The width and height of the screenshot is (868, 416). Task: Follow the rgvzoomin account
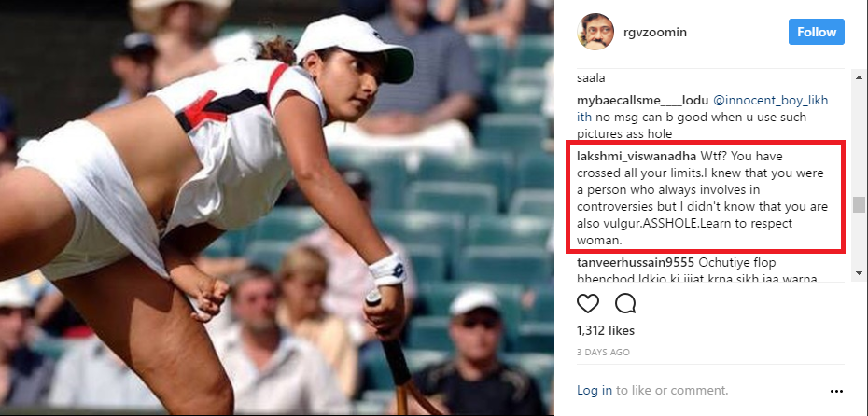(x=817, y=32)
